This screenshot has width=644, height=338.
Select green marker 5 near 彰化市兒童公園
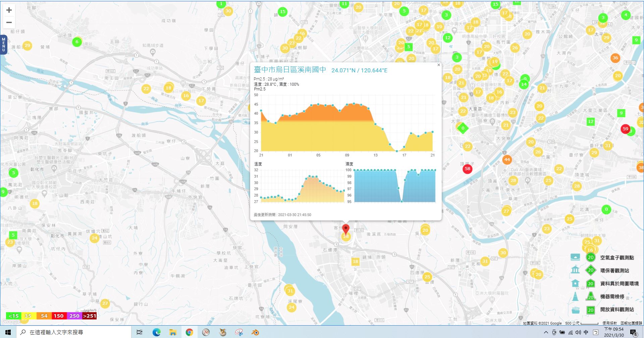coord(13,173)
